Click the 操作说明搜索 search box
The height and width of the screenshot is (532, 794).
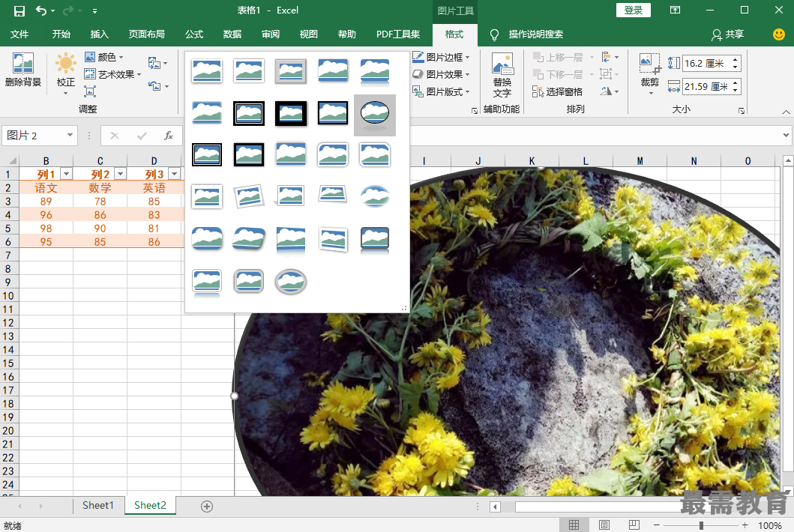tap(536, 34)
